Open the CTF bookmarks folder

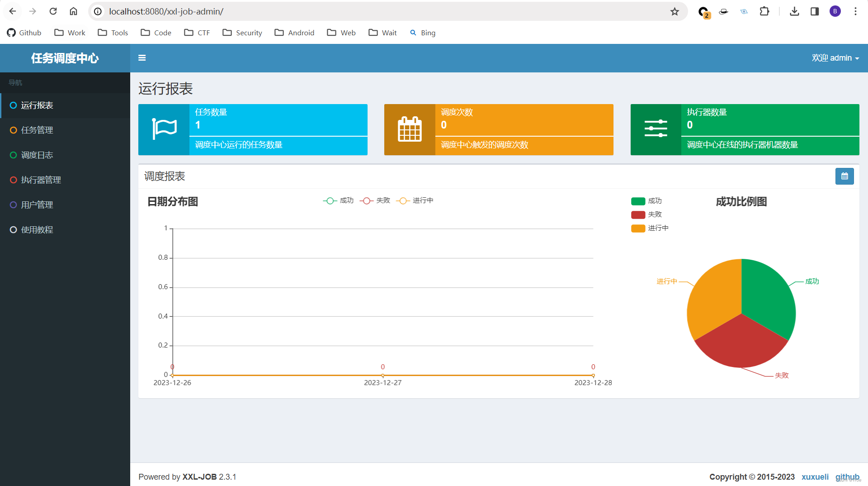197,33
